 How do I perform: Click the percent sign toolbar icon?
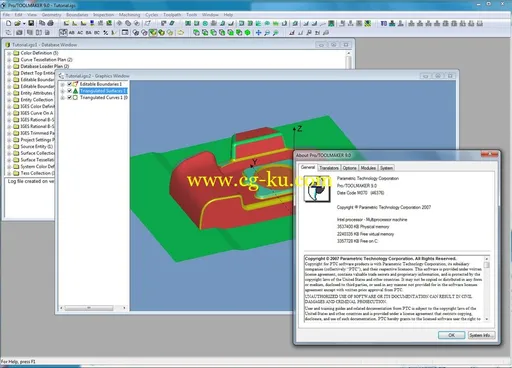point(105,33)
